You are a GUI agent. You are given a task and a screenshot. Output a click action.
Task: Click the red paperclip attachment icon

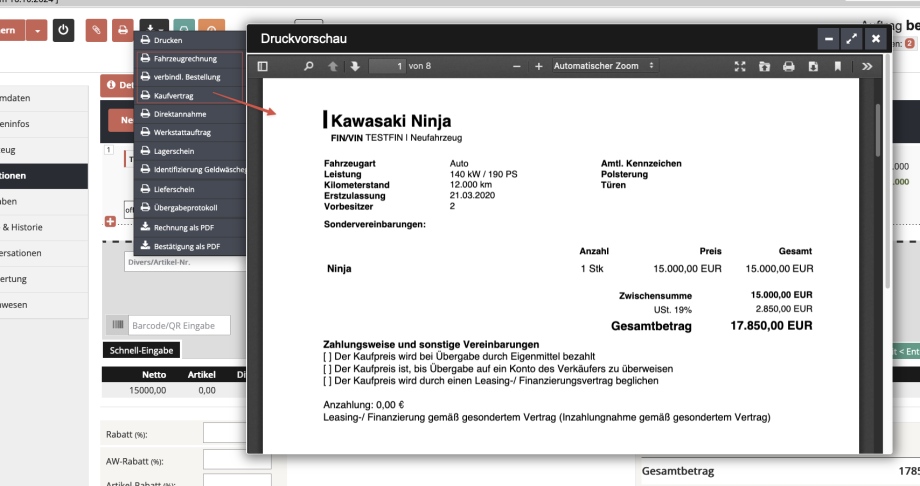tap(97, 31)
